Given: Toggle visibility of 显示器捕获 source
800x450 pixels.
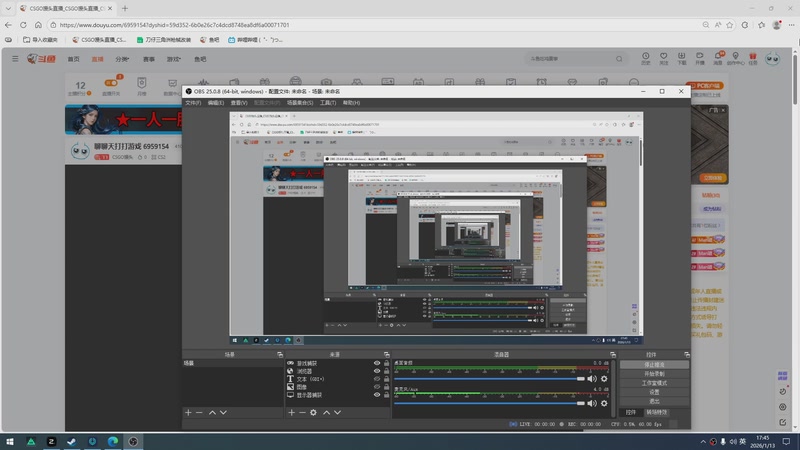Looking at the screenshot, I should 377,395.
